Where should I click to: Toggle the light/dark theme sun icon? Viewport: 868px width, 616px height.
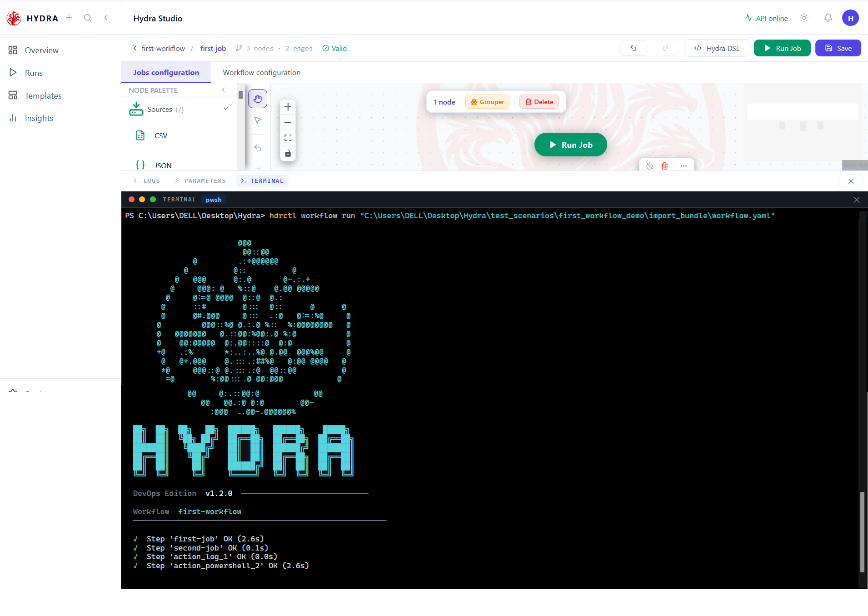pyautogui.click(x=804, y=18)
